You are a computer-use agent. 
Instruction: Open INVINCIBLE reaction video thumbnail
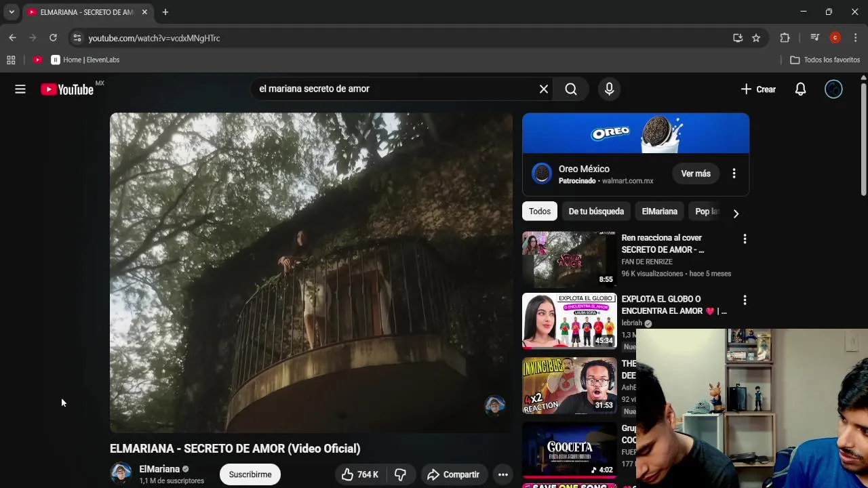[x=570, y=386]
